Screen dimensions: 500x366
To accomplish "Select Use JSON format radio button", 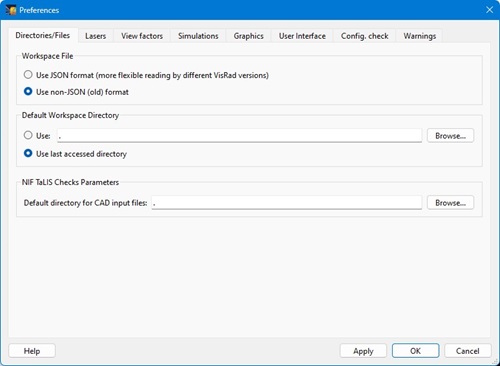I will point(28,75).
